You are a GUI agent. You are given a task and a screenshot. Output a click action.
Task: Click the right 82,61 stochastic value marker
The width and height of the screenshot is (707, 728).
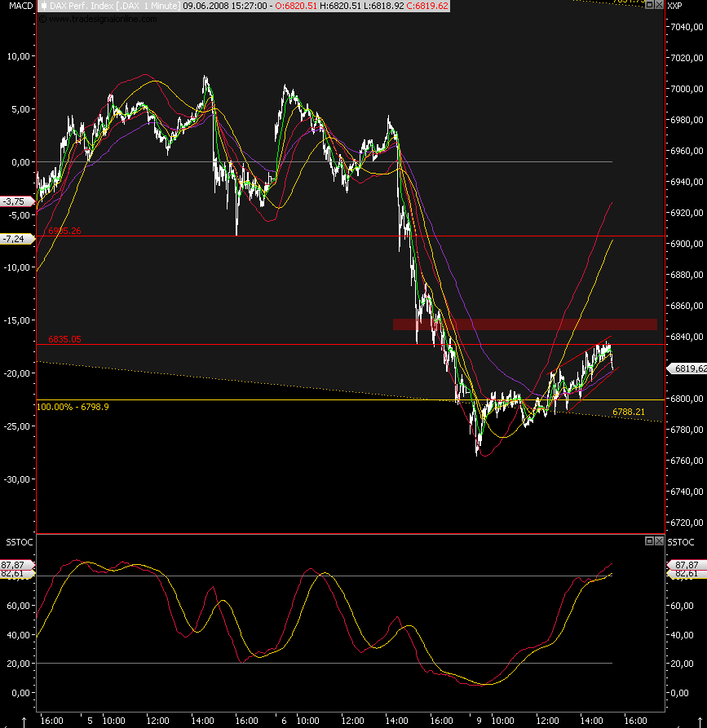pos(687,574)
